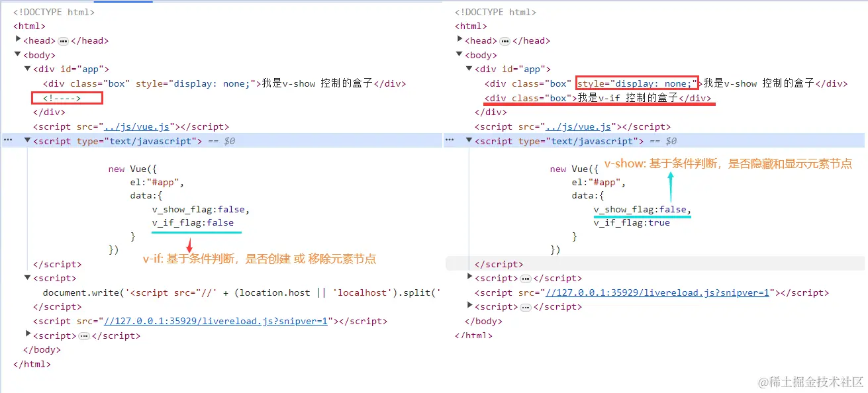868x393 pixels.
Task: Click ellipsis badge of script below livereload, right panel
Action: point(525,307)
